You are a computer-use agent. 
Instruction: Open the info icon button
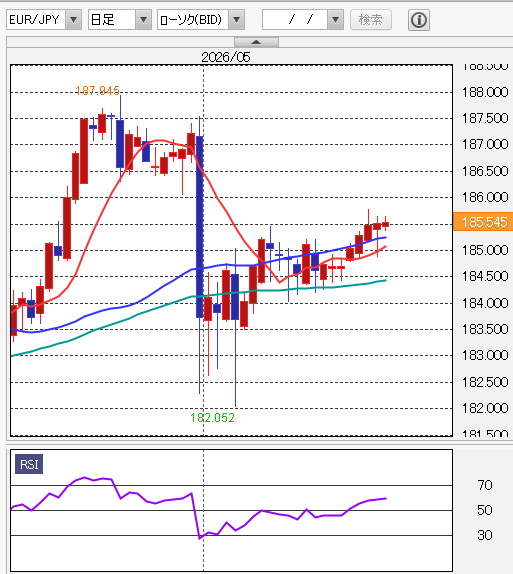tap(419, 20)
